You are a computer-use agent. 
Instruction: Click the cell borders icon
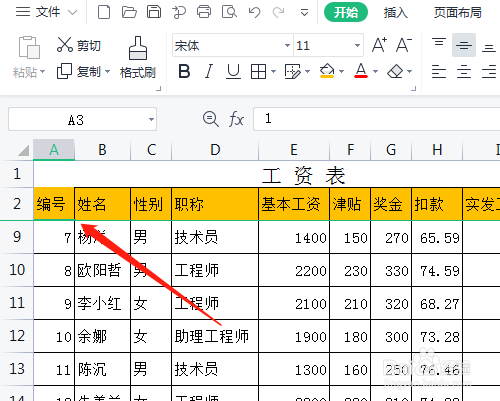click(x=258, y=71)
